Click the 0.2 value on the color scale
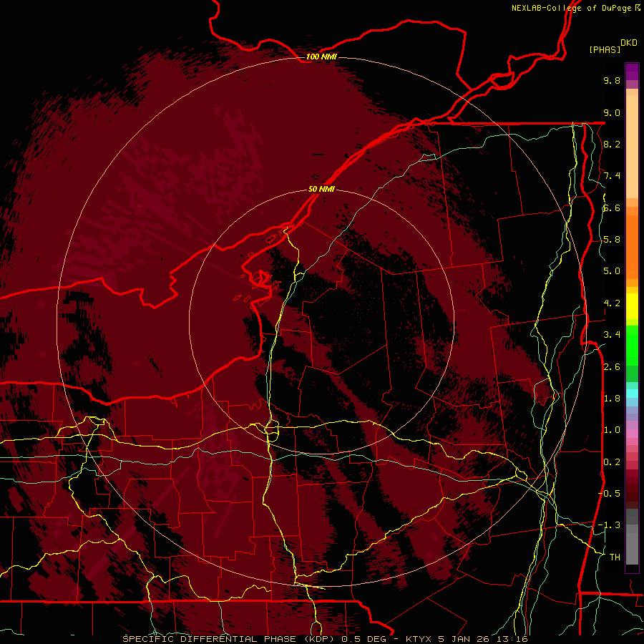 (612, 462)
